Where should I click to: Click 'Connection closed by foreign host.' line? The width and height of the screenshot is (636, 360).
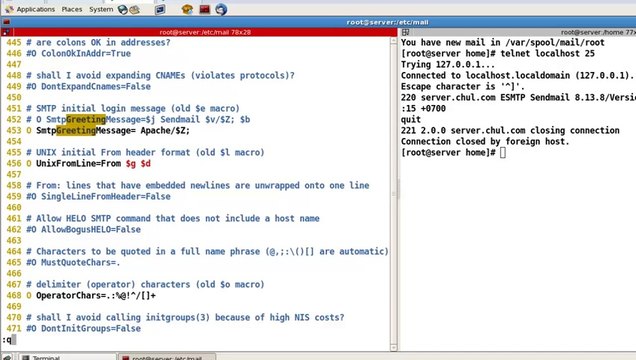[x=485, y=141]
